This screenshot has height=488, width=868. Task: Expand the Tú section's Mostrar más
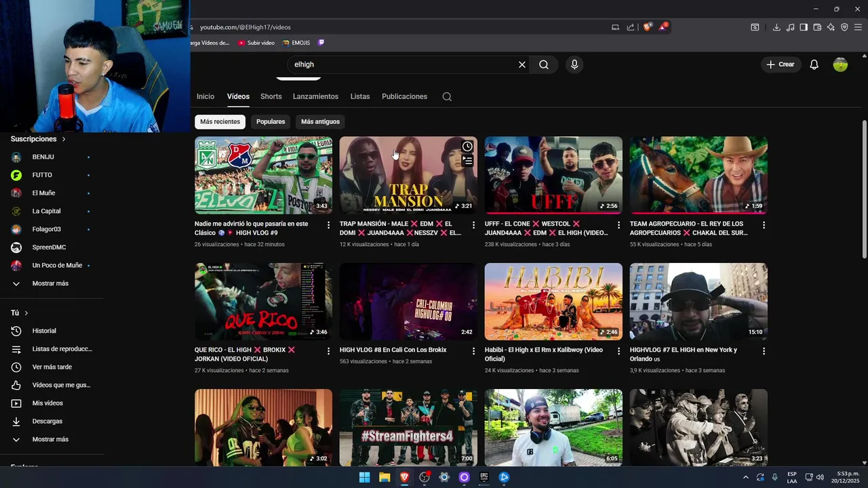50,439
